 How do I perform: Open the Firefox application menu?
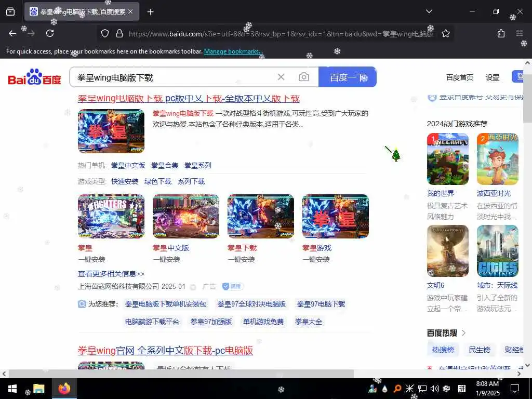pos(520,33)
